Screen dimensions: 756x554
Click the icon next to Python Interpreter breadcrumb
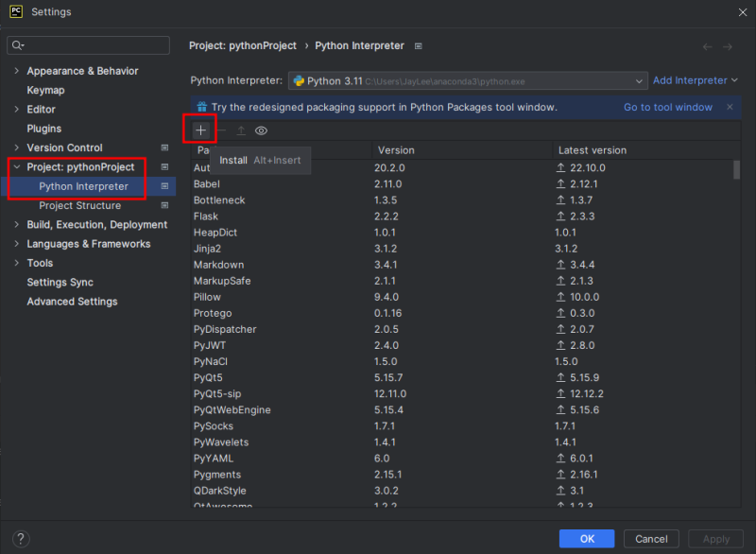coord(417,45)
